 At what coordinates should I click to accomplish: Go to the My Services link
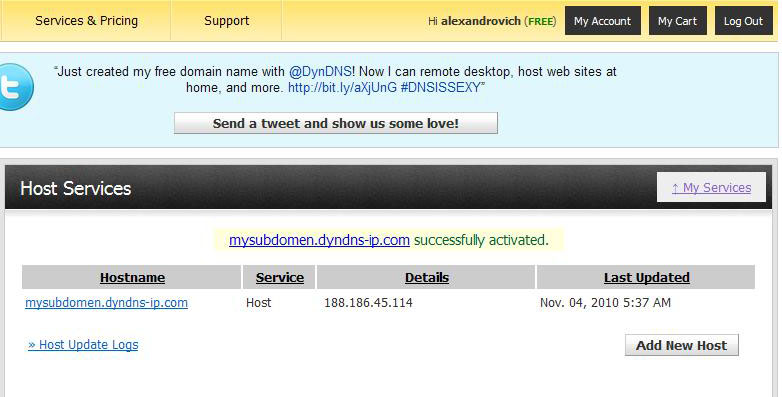tap(711, 188)
